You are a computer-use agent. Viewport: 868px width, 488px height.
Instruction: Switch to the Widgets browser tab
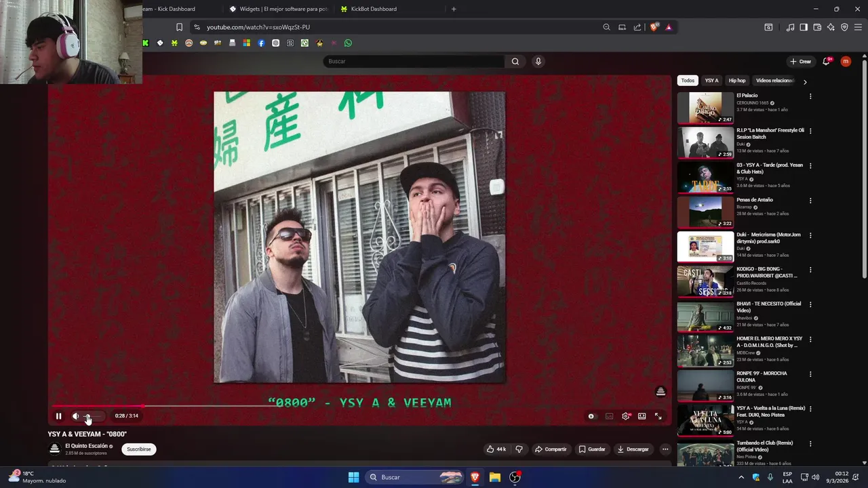pyautogui.click(x=278, y=9)
